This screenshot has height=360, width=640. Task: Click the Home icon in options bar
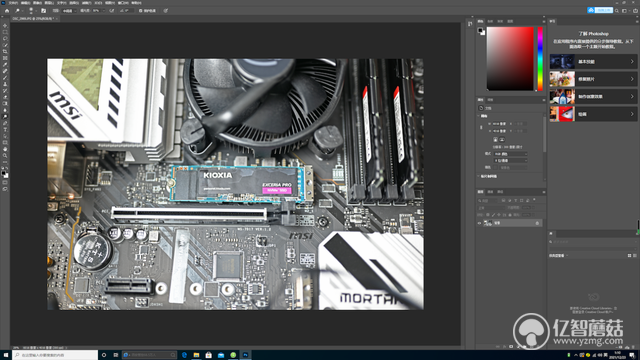coord(7,11)
